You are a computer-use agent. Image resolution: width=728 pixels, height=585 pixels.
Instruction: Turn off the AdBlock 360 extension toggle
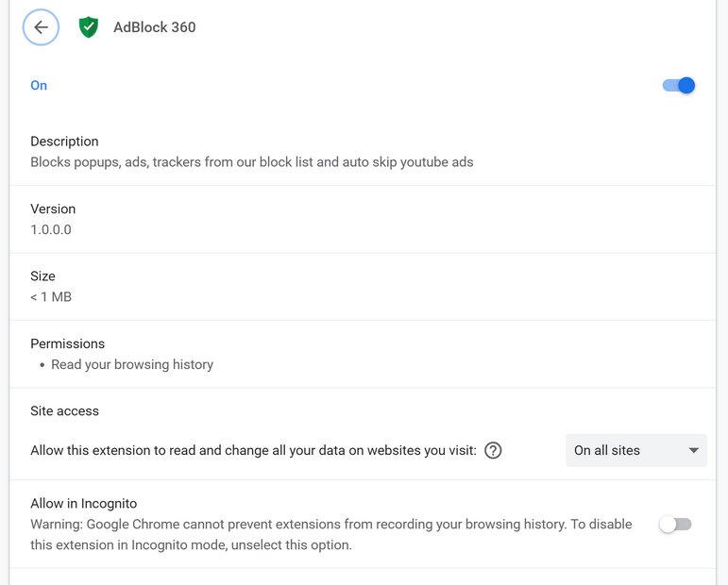point(679,86)
